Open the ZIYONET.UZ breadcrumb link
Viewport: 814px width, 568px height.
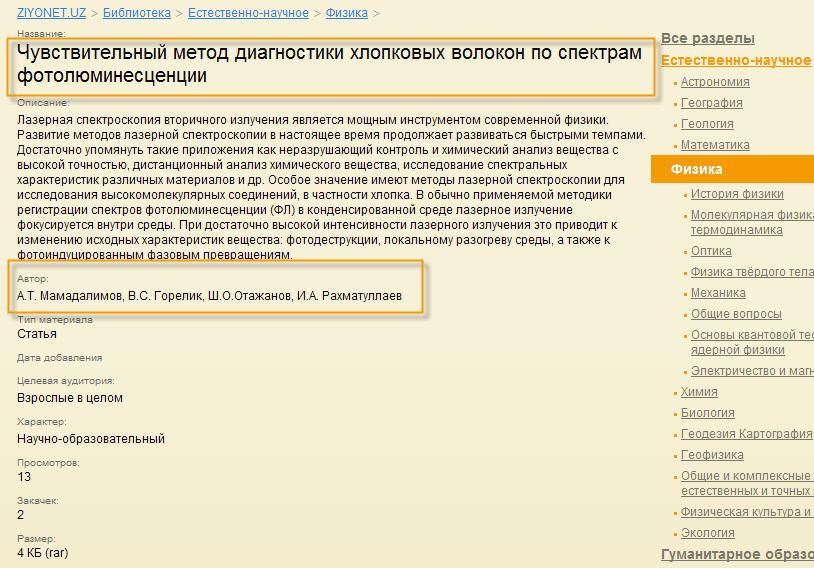51,13
